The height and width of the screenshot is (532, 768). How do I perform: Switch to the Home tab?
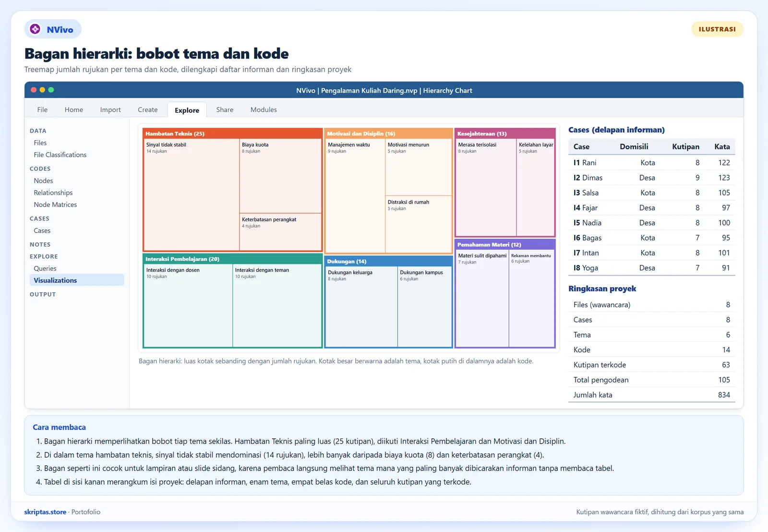pos(74,109)
